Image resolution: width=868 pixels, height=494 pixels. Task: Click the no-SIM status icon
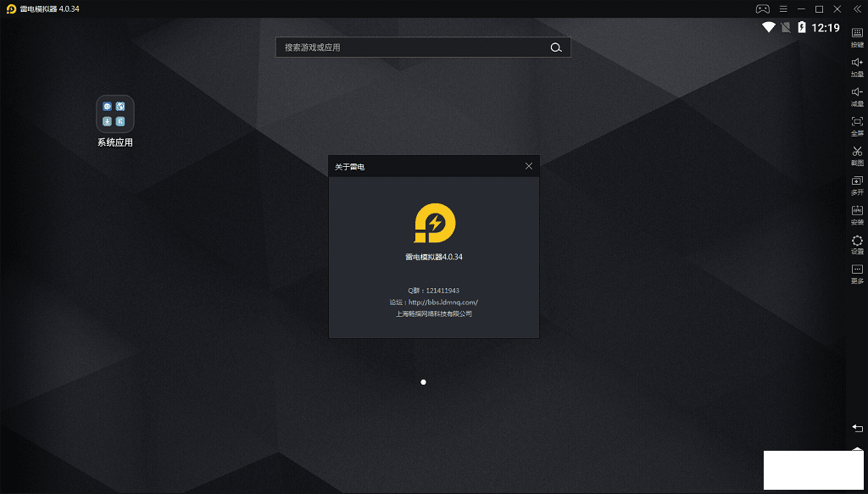click(x=786, y=27)
